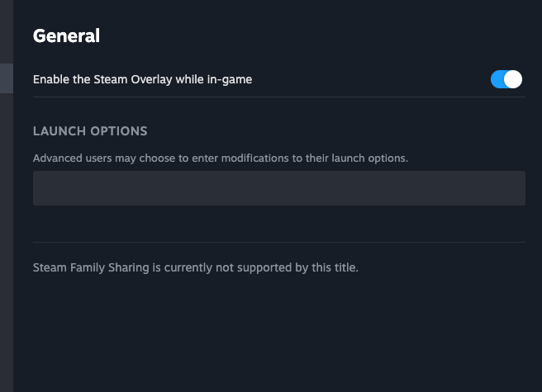Select the highlighted item in left sidebar

click(x=6, y=79)
